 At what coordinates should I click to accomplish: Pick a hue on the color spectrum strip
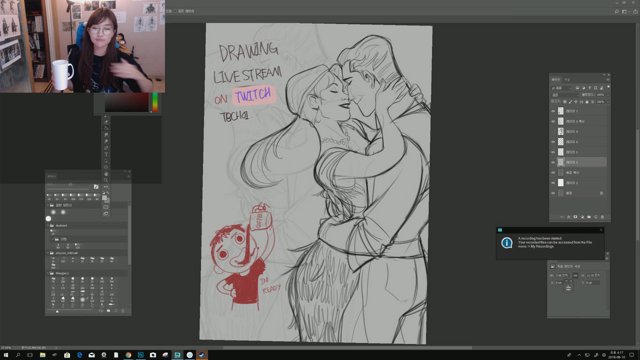coord(155,102)
